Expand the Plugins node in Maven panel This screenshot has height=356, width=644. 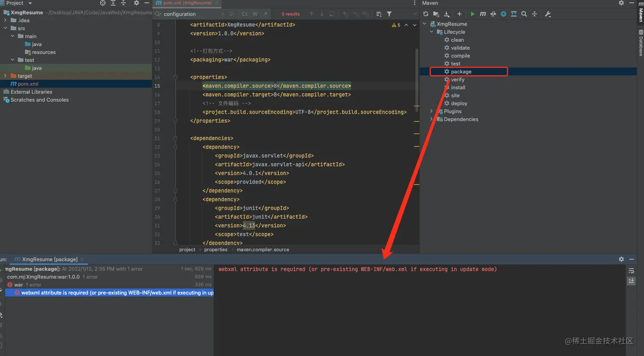coord(431,111)
